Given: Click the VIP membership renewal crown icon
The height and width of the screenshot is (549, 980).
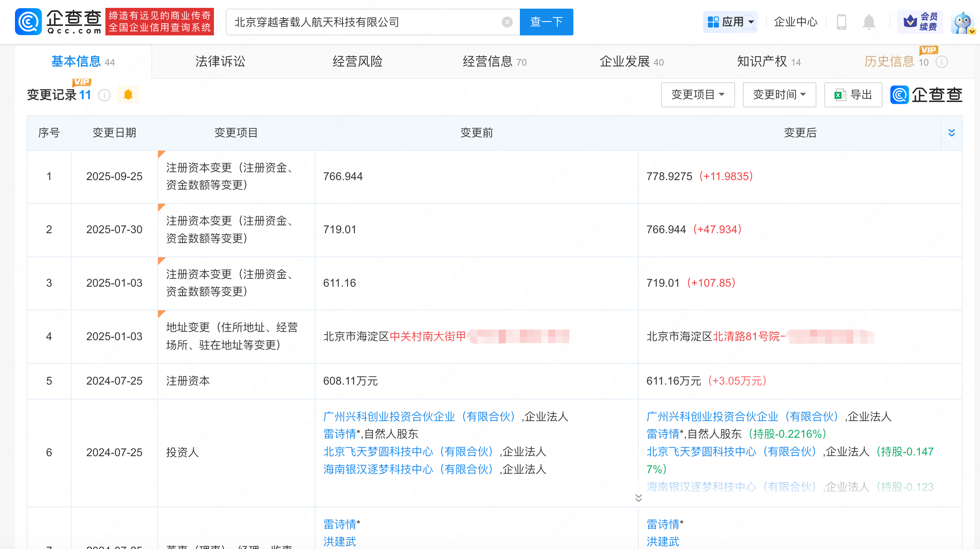Looking at the screenshot, I should (x=910, y=22).
